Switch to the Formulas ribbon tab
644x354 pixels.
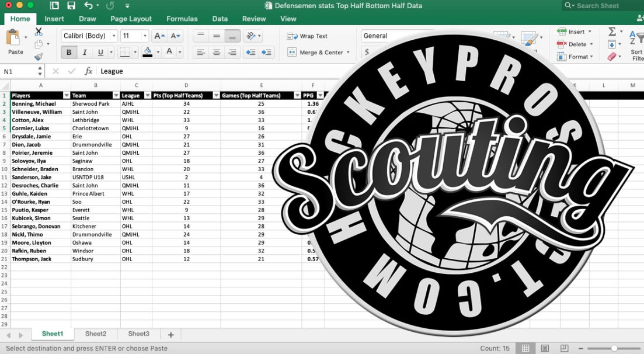point(182,18)
